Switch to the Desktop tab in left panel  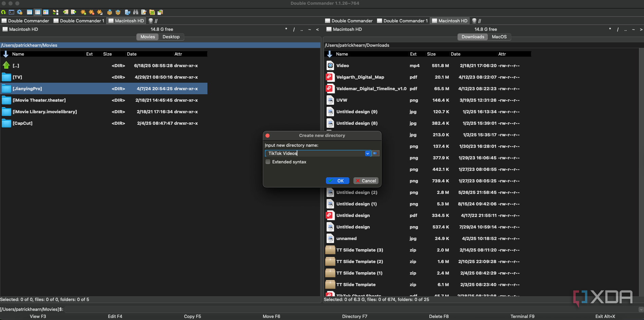(x=171, y=37)
